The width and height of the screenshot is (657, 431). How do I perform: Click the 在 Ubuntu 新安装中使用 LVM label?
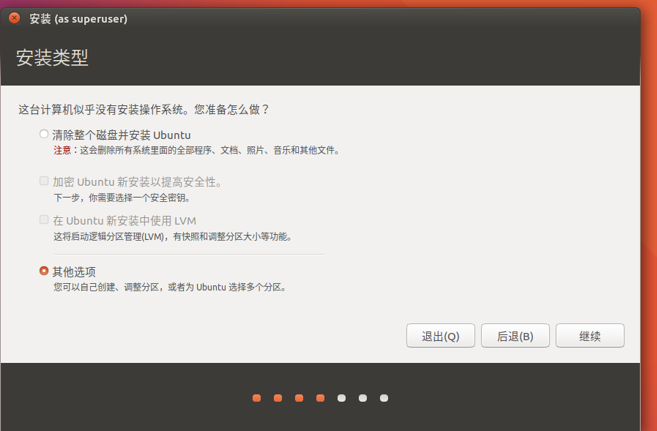pos(124,221)
